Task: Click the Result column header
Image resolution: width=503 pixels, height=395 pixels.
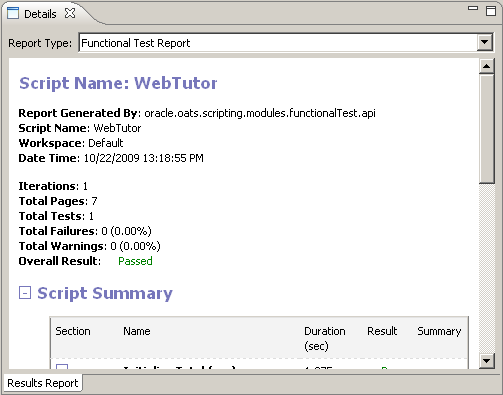Action: pyautogui.click(x=382, y=331)
